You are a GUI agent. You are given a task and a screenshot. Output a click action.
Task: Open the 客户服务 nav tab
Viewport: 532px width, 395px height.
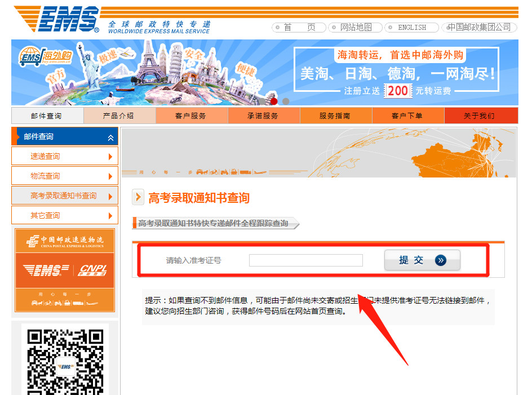(192, 116)
